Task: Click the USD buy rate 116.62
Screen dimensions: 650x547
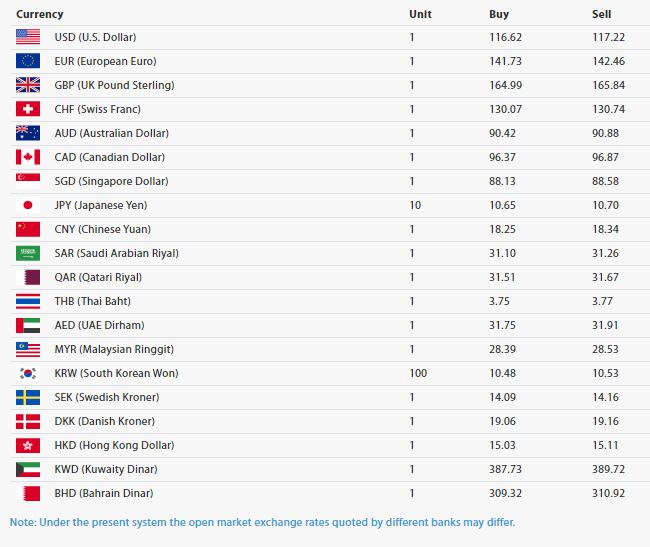Action: (505, 37)
